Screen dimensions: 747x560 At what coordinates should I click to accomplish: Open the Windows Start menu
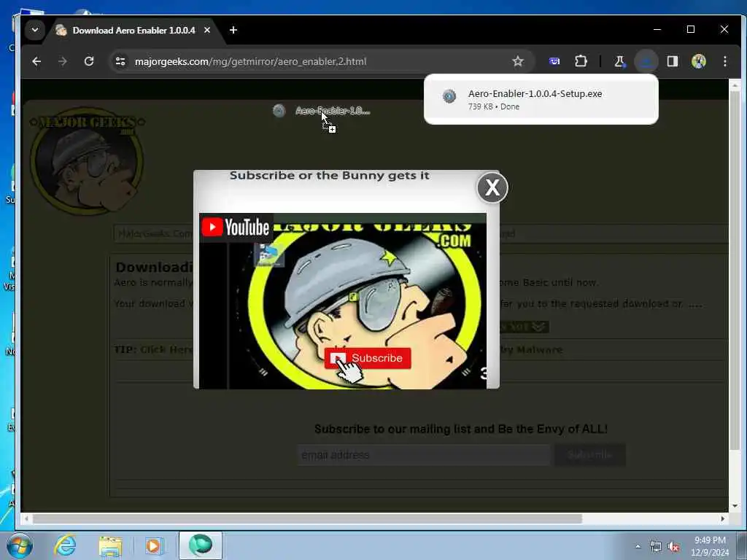coord(20,545)
